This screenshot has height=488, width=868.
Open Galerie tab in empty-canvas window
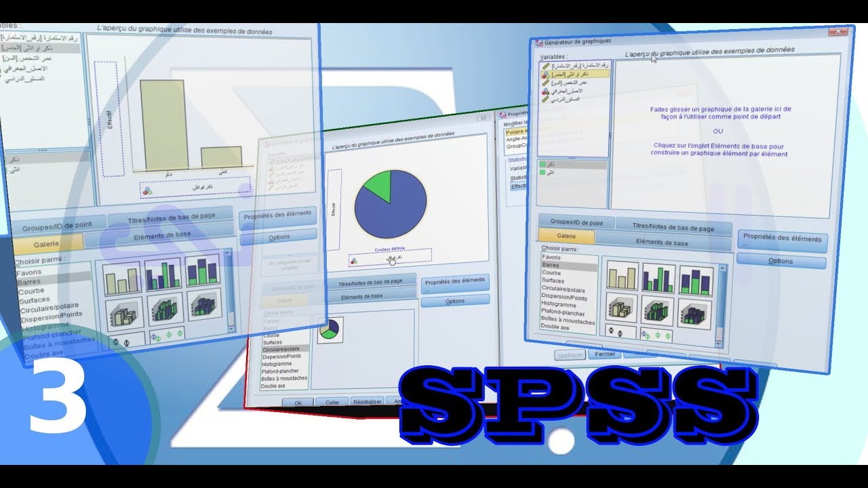(x=566, y=236)
